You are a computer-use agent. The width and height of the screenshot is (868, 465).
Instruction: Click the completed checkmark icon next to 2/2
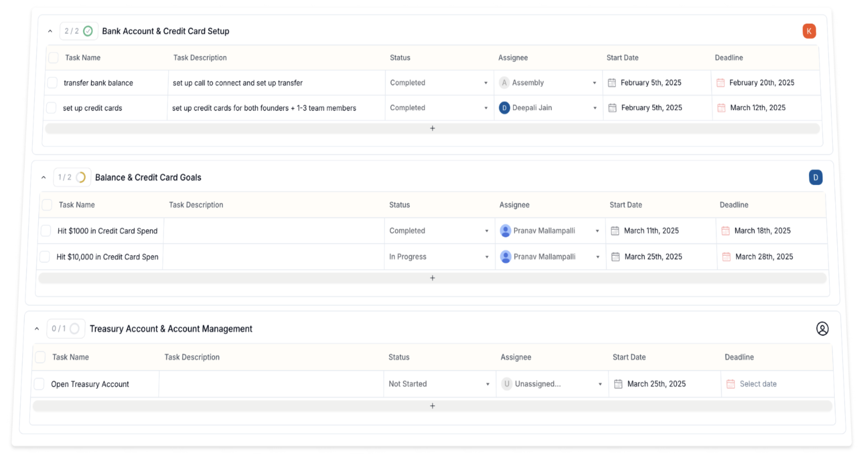point(88,31)
